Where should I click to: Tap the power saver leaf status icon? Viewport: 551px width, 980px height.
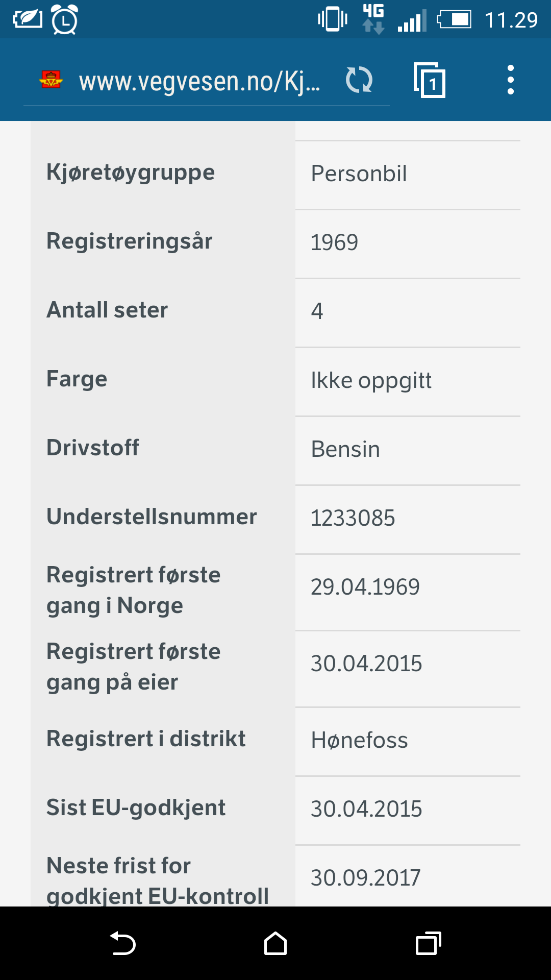tap(28, 19)
